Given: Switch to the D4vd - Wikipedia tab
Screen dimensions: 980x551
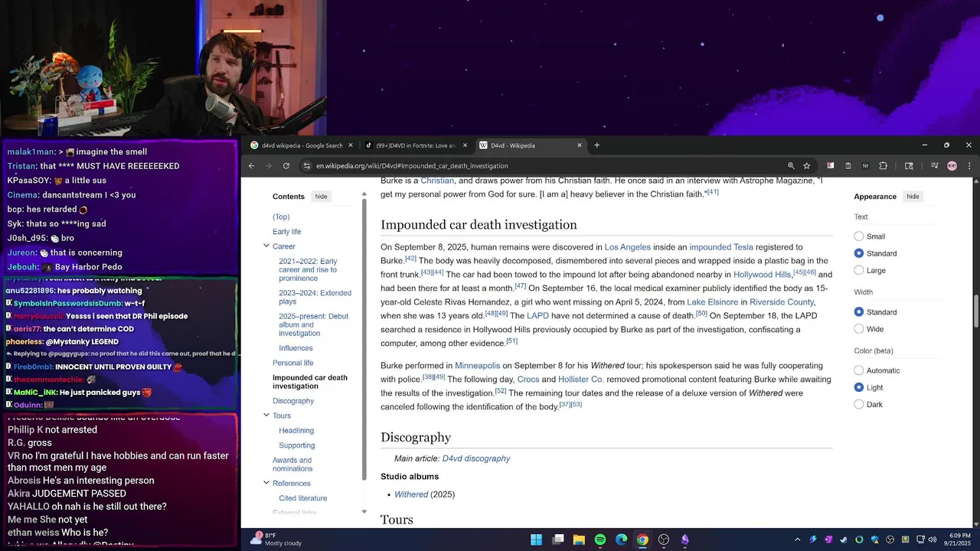Looking at the screenshot, I should 530,145.
